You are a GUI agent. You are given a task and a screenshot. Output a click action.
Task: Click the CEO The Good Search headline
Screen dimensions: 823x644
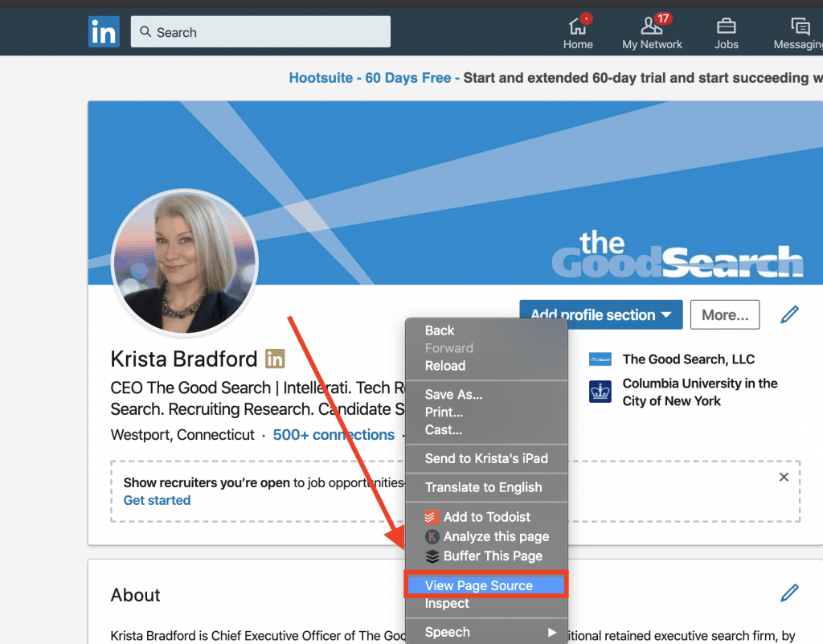(x=258, y=398)
